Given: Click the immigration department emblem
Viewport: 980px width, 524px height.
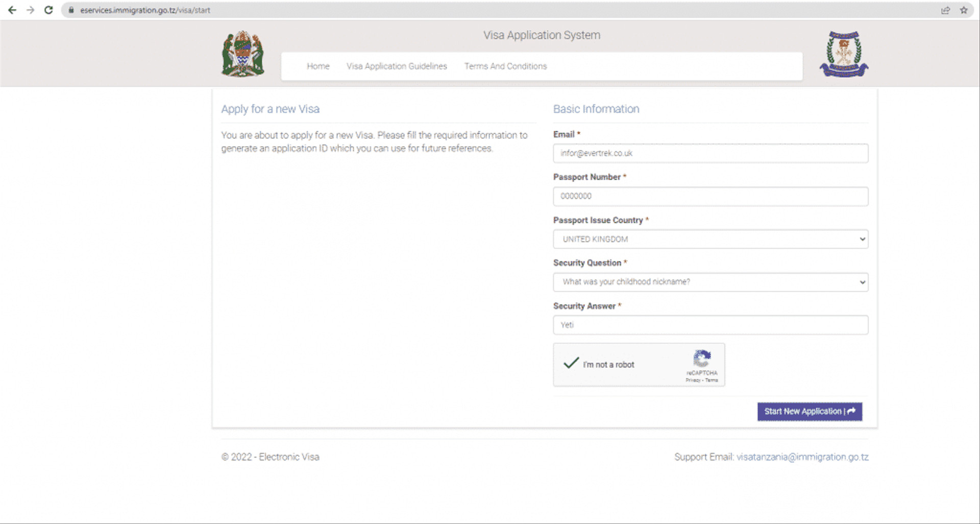Looking at the screenshot, I should 844,54.
